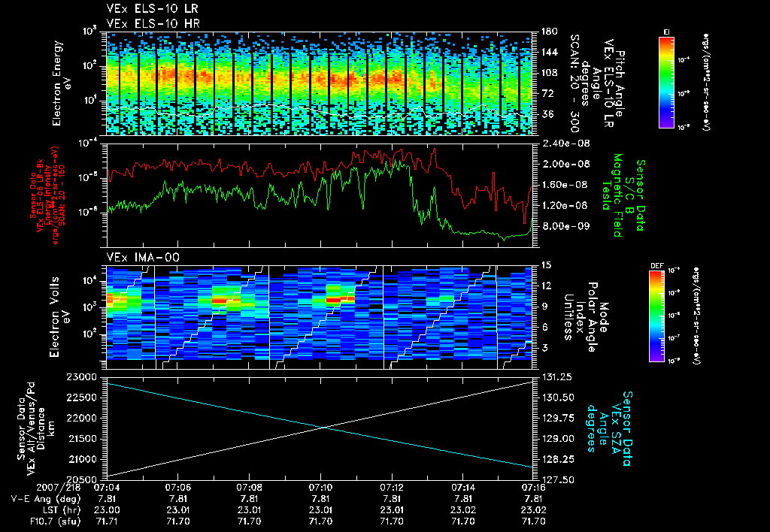770x532 pixels.
Task: Click the 20500 km distance tick
Action: click(83, 480)
